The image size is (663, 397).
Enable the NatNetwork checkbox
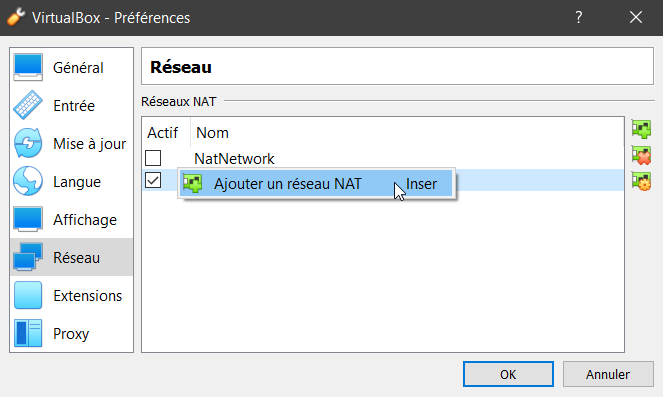153,158
